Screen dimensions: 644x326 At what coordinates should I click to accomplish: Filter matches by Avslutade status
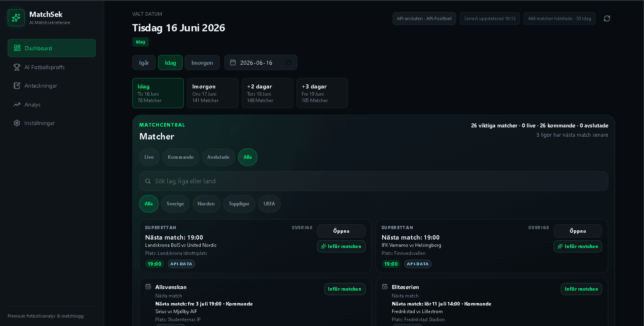pos(218,157)
